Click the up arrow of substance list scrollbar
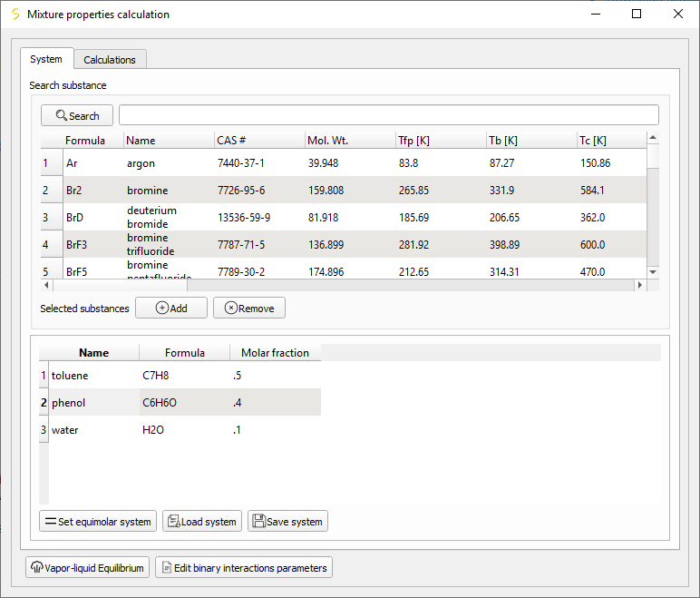The height and width of the screenshot is (598, 700). (653, 138)
